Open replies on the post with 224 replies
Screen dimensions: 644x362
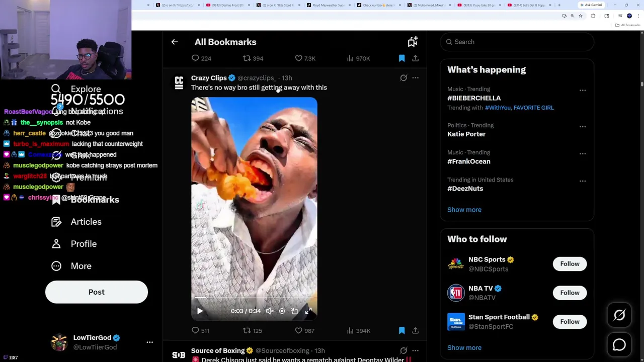point(201,58)
